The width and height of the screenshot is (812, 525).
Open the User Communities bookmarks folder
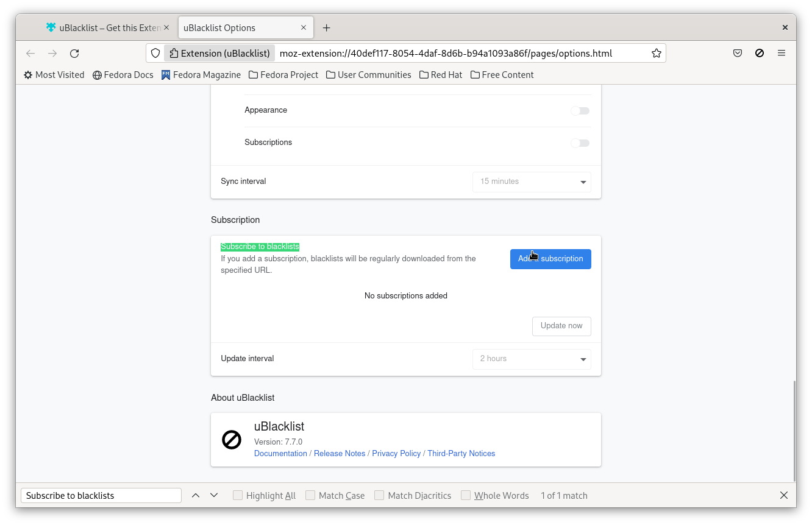tap(369, 75)
